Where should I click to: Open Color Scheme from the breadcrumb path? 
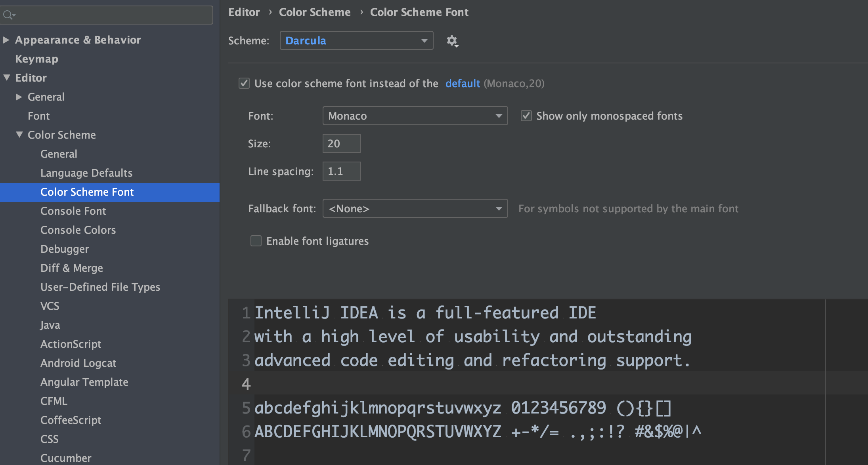coord(315,12)
